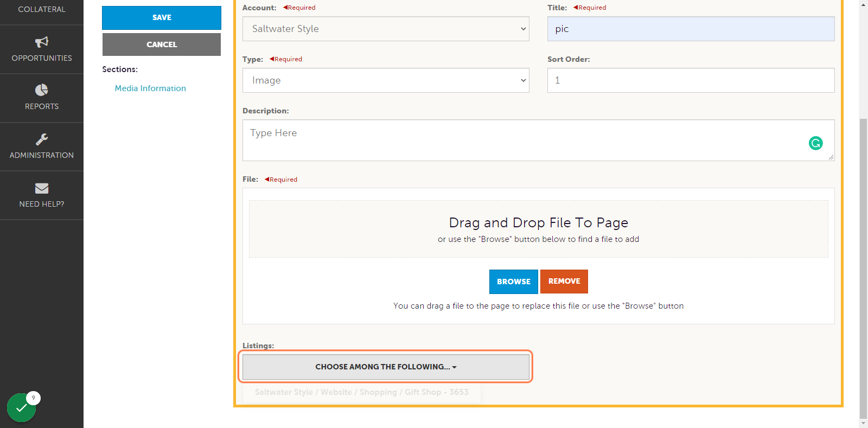Expand the Account dropdown showing Saltwater Style

386,29
